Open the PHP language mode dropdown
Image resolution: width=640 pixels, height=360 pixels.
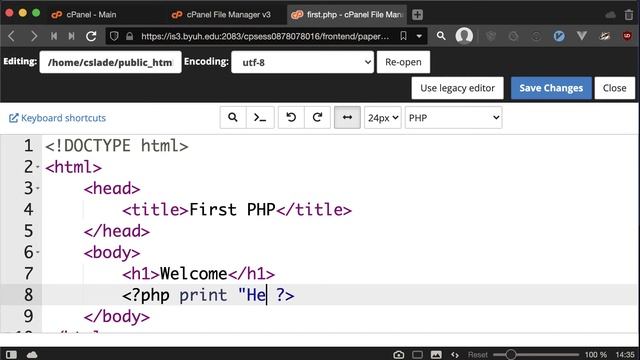(453, 118)
